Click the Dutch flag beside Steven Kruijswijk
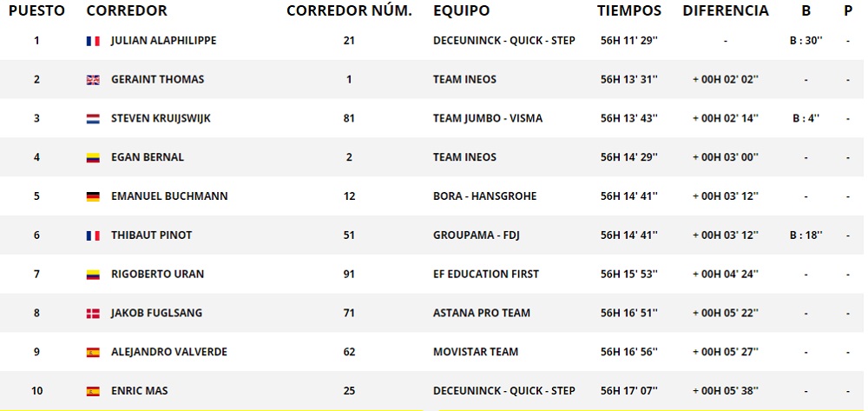 point(93,119)
